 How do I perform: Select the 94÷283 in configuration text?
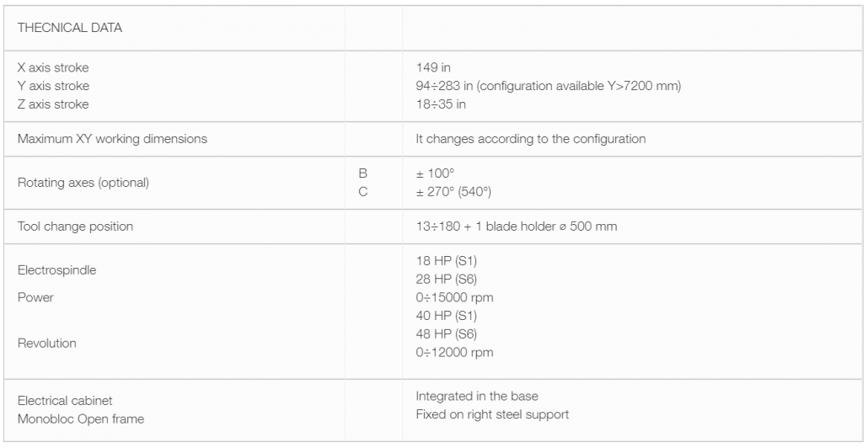(548, 86)
